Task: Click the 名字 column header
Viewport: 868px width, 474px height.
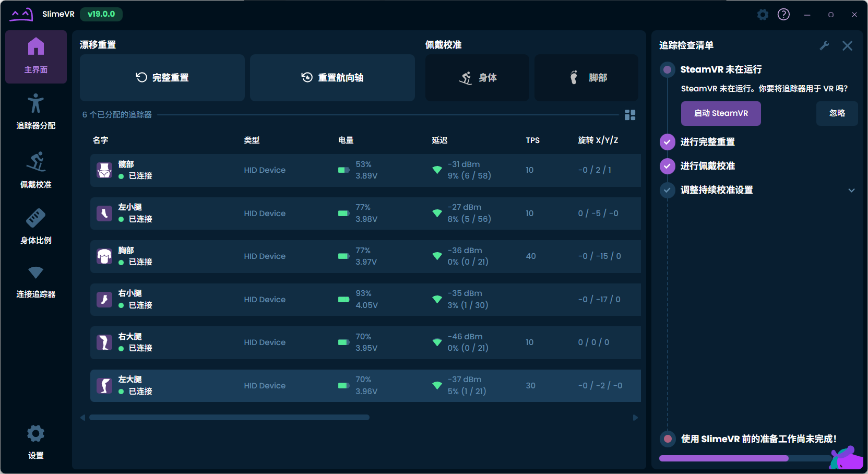Action: (101, 140)
